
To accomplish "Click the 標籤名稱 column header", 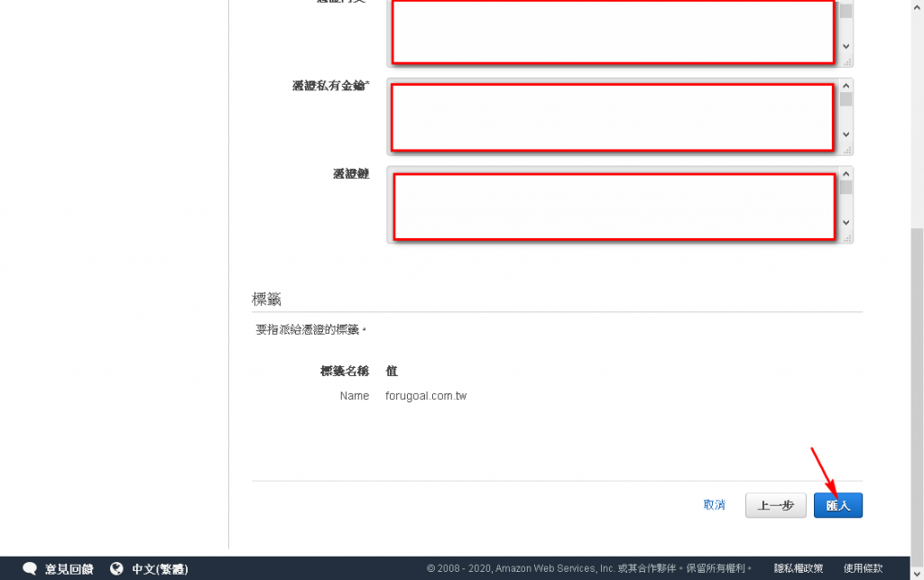I will [344, 371].
